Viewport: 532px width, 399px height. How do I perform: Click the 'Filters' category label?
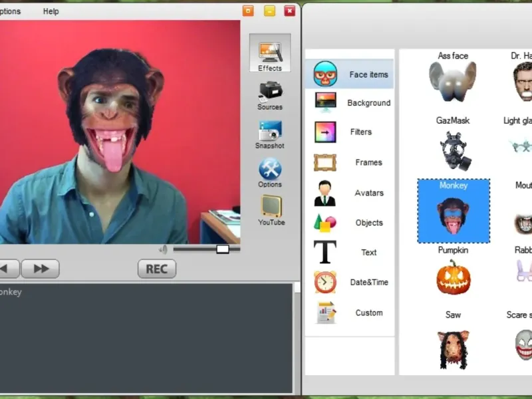[x=361, y=132]
